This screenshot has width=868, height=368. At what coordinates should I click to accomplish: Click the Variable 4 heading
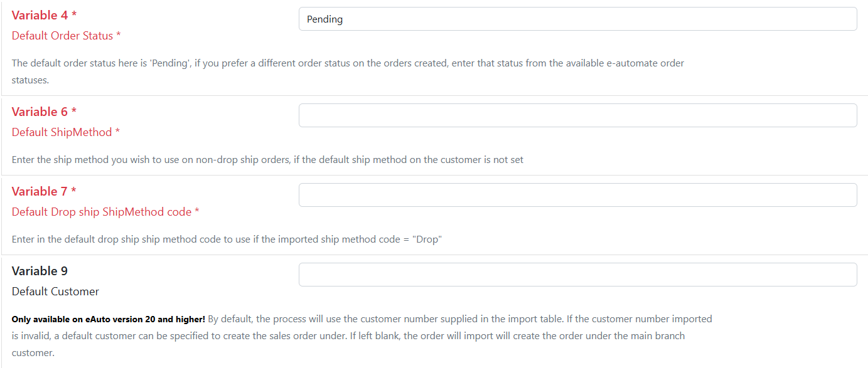(40, 15)
